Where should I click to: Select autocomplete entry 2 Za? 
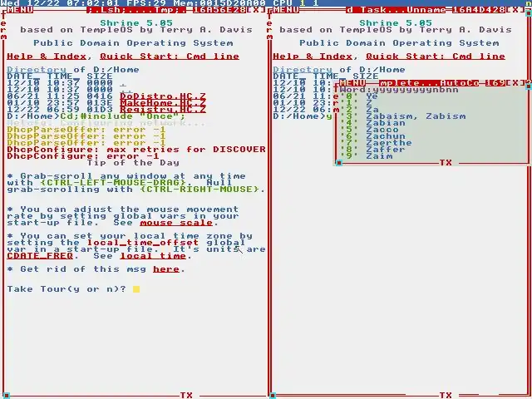pos(359,109)
